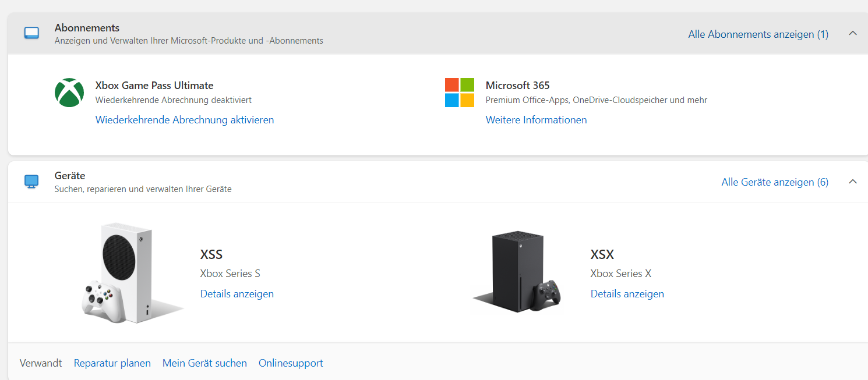The image size is (868, 380).
Task: Open Alle Geräte anzeigen (6)
Action: 775,182
